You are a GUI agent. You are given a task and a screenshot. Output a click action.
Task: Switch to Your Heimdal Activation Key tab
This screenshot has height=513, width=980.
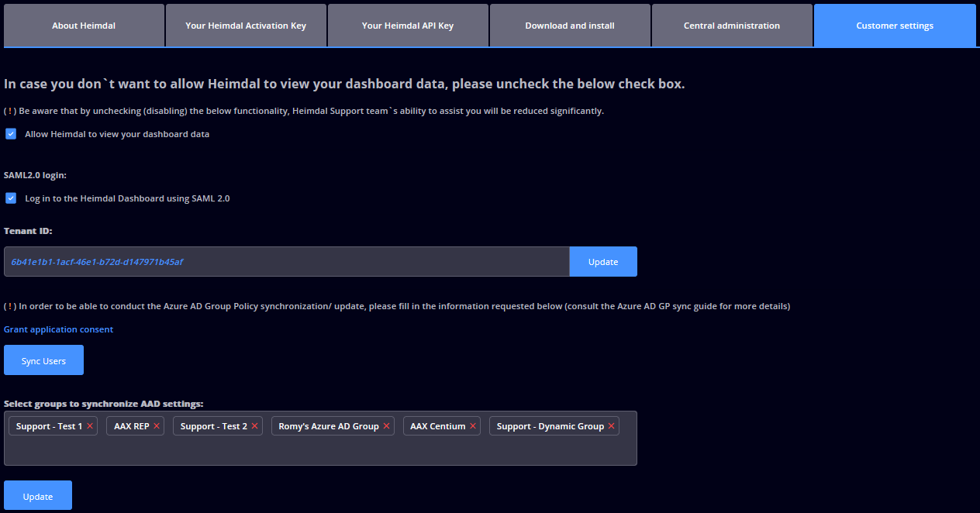[x=246, y=26]
